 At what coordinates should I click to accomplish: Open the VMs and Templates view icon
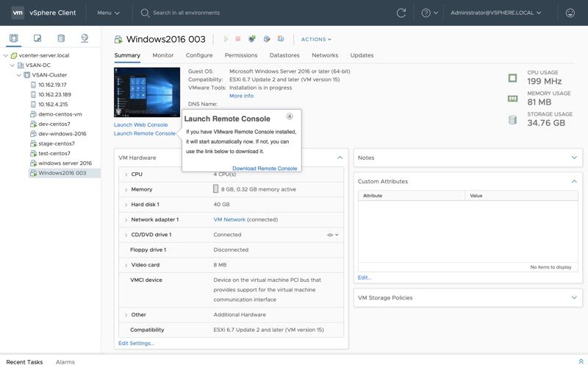pyautogui.click(x=37, y=38)
